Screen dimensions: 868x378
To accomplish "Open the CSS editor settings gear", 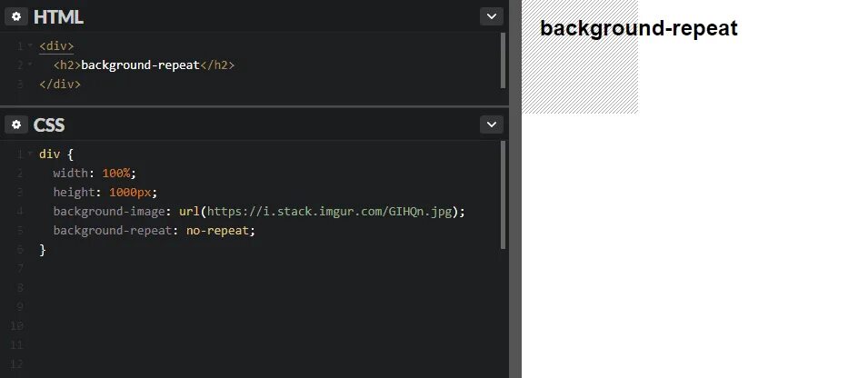I will 16,124.
